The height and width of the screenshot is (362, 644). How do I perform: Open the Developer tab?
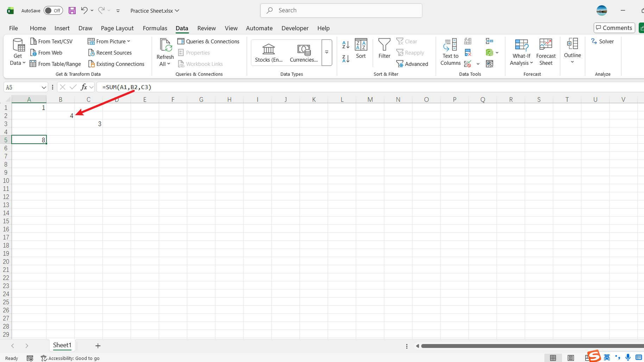[x=295, y=28]
